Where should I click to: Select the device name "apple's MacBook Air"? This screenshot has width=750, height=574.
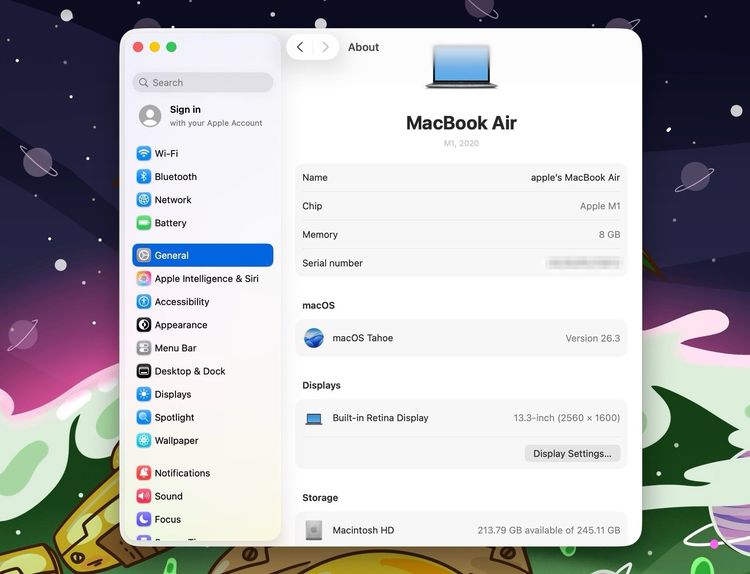[575, 177]
